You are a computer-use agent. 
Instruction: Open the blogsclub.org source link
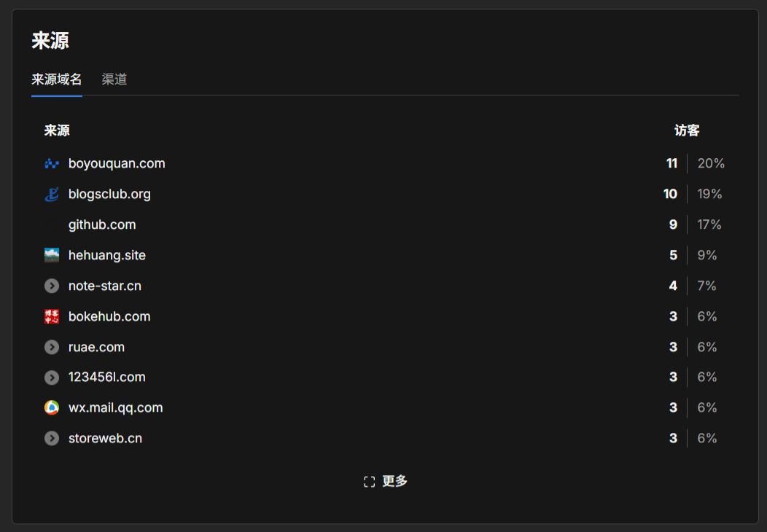109,194
